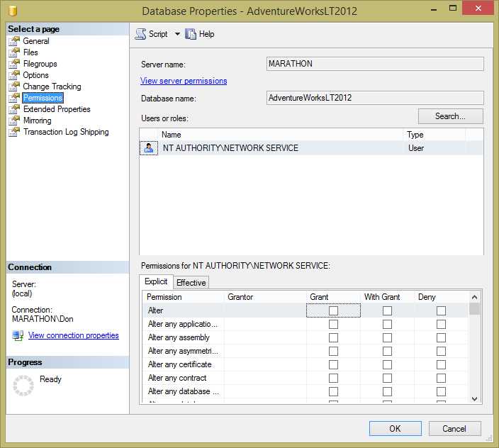Click the General page icon

pos(14,41)
